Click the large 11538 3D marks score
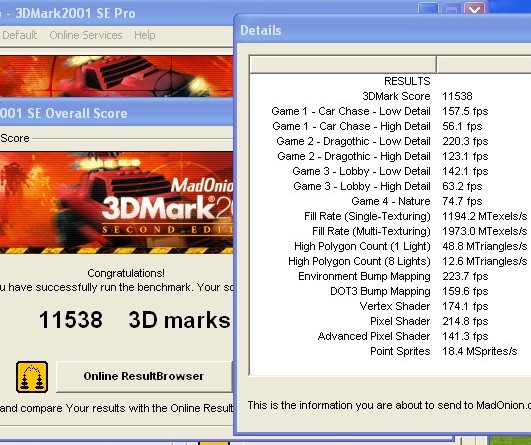The width and height of the screenshot is (531, 445). [134, 320]
